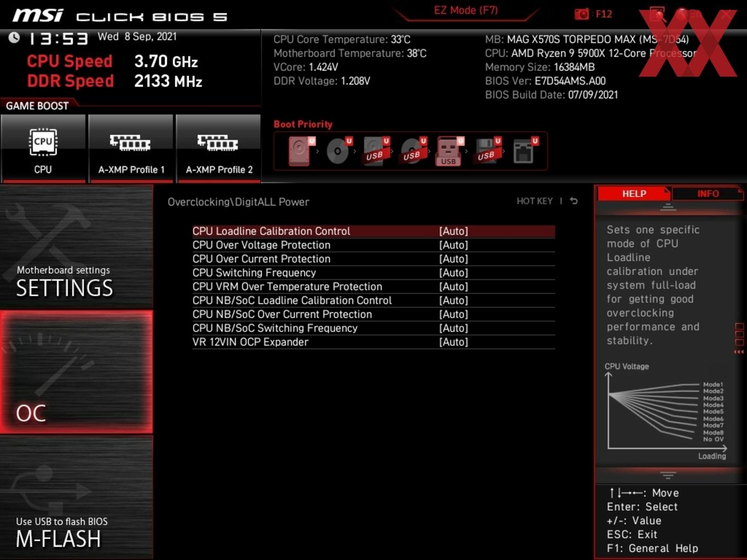Viewport: 747px width, 560px height.
Task: Click the help panel upper scroll handle
Action: [x=668, y=207]
